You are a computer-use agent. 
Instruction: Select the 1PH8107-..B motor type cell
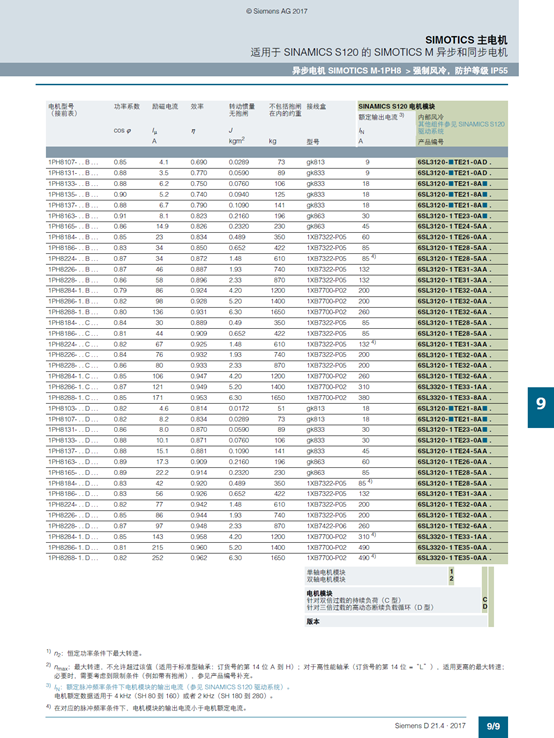click(x=73, y=162)
